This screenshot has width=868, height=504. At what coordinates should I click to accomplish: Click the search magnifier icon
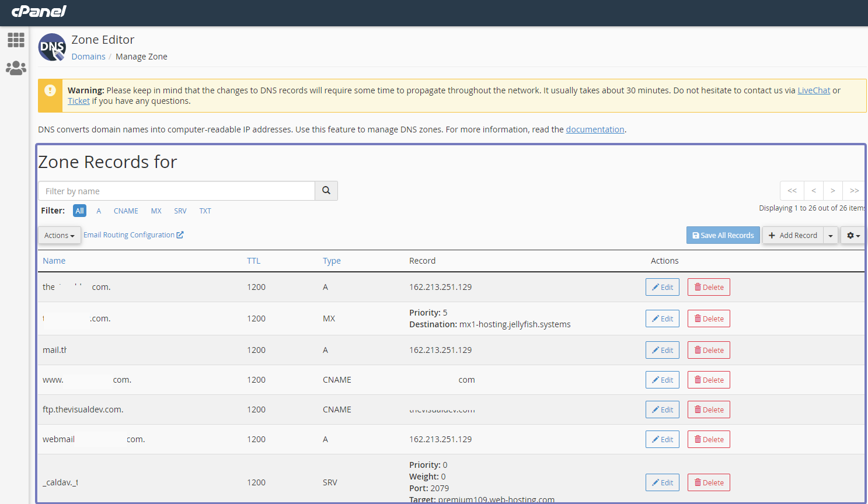326,191
